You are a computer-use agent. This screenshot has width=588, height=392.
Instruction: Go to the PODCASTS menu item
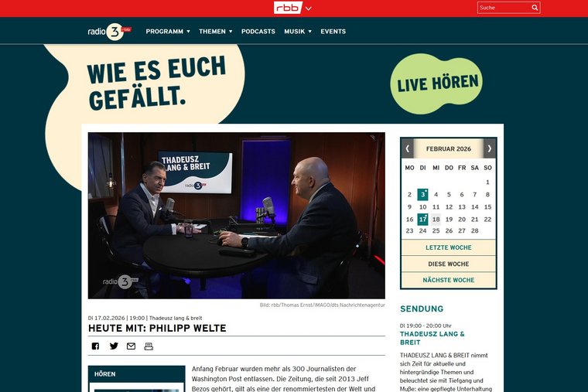click(258, 32)
